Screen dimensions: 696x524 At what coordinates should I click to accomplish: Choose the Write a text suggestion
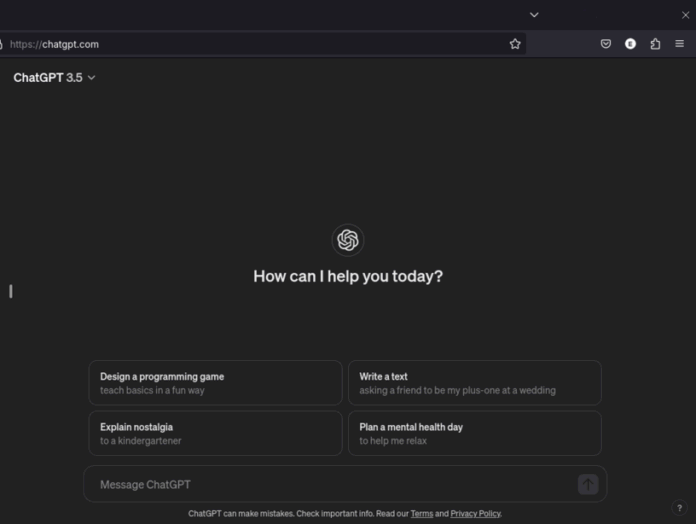475,383
